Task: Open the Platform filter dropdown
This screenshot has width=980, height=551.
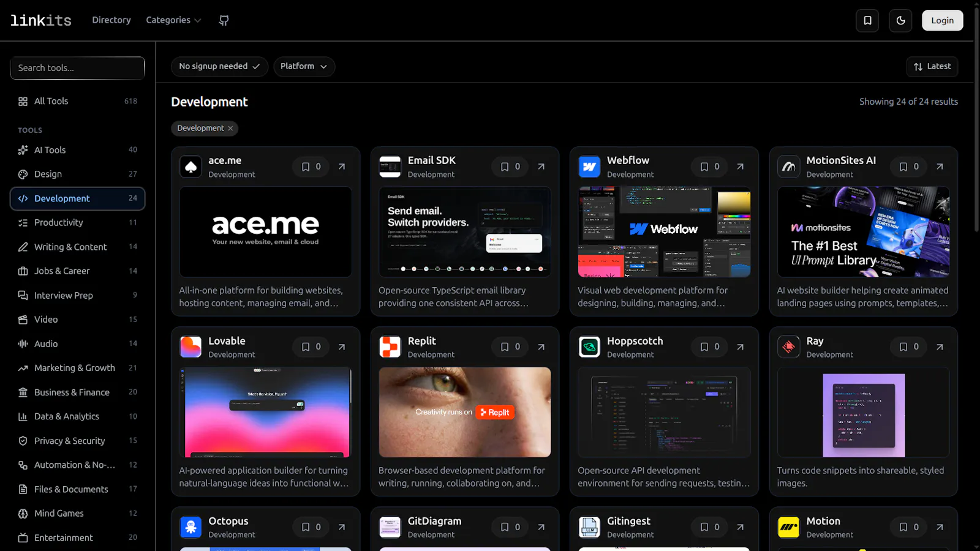Action: pos(304,66)
